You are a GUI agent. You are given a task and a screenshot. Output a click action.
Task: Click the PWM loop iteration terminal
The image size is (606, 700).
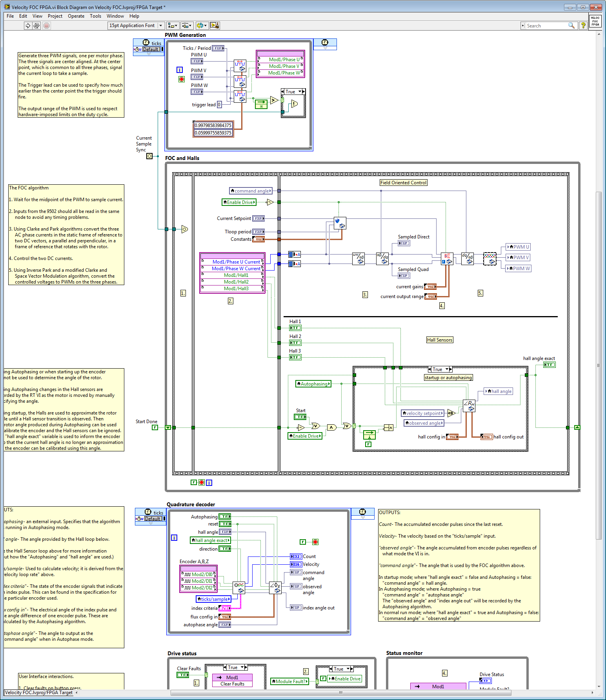180,70
